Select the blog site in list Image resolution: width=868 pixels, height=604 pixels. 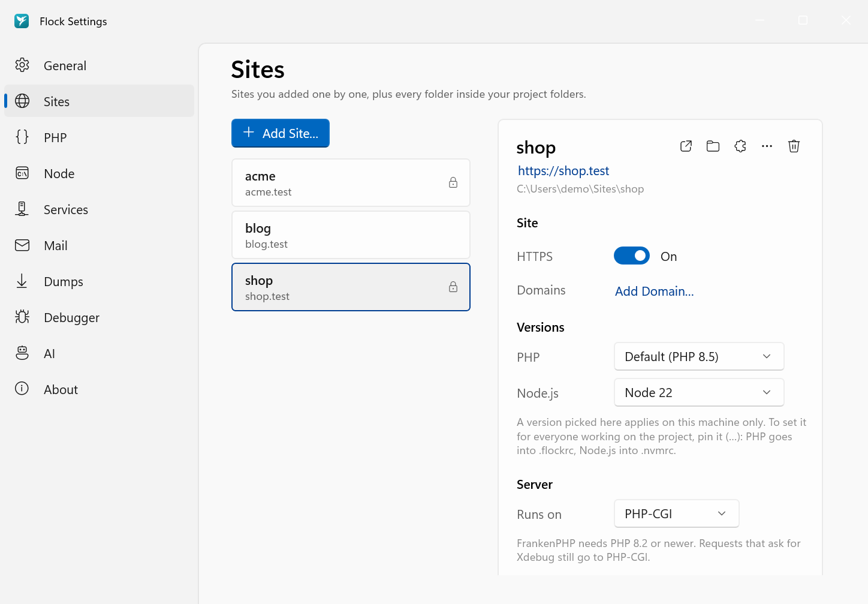351,235
